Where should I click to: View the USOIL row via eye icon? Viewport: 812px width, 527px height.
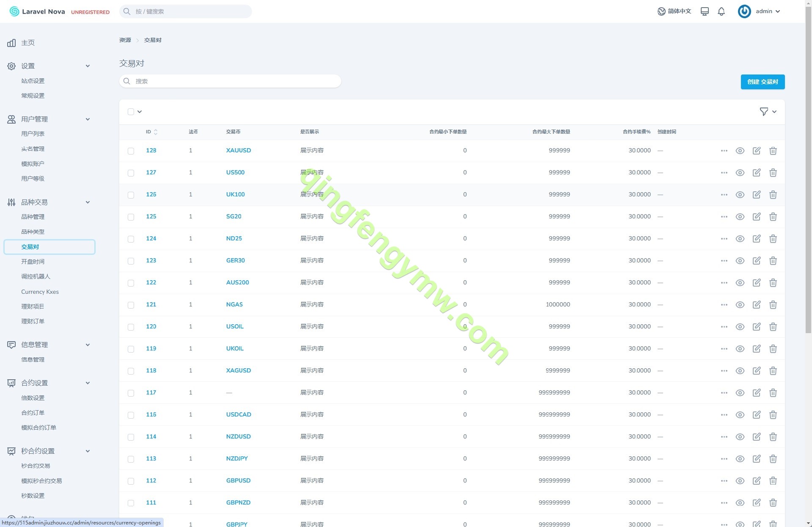(740, 327)
